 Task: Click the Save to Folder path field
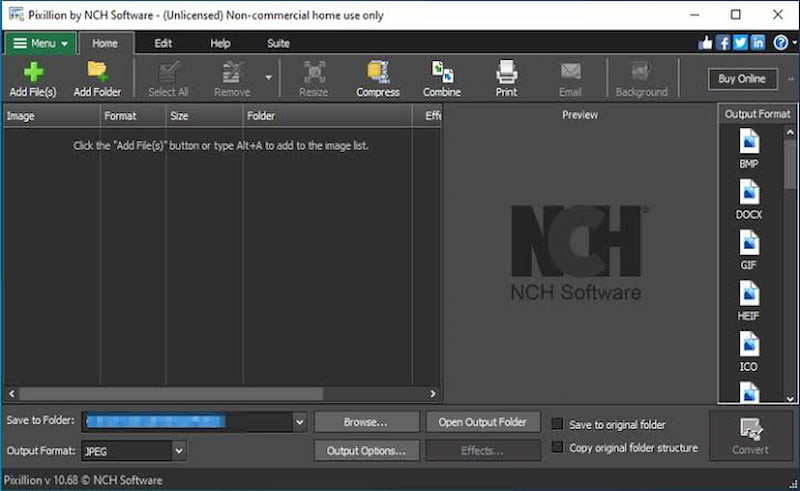pyautogui.click(x=187, y=422)
